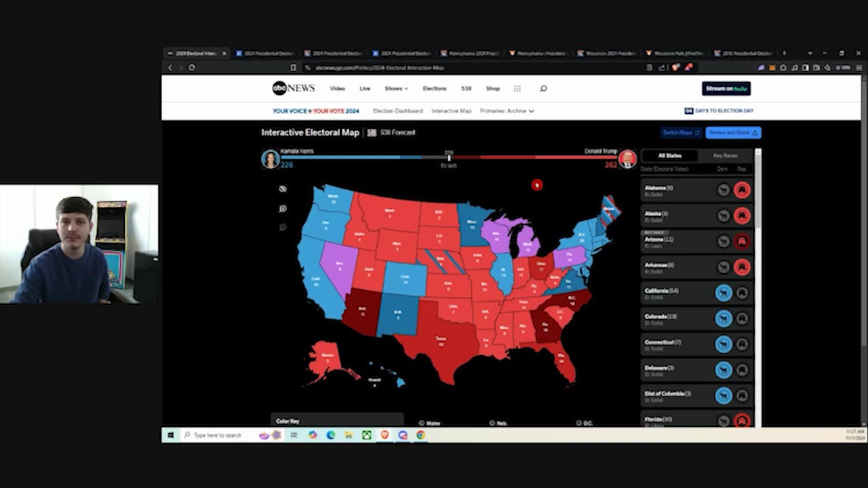Select Republican elephant icon for Arkansas
868x488 pixels.
742,267
